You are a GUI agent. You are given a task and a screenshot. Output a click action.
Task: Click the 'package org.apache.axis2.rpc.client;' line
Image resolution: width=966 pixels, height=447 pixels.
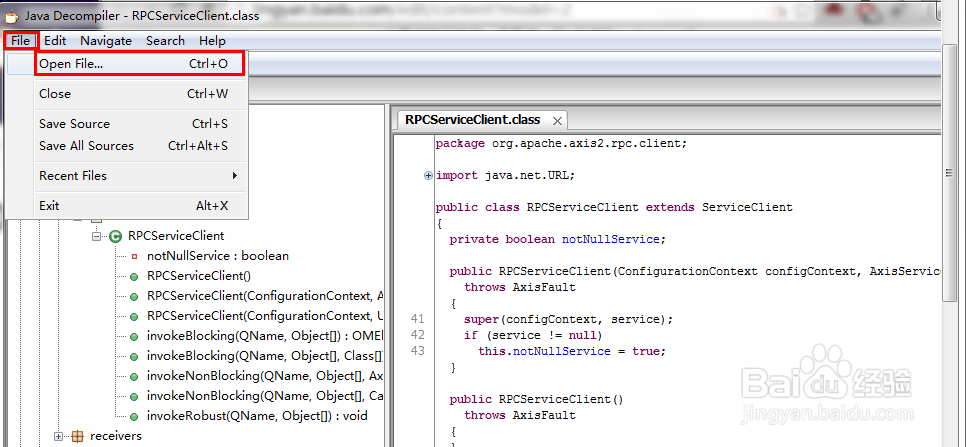561,143
